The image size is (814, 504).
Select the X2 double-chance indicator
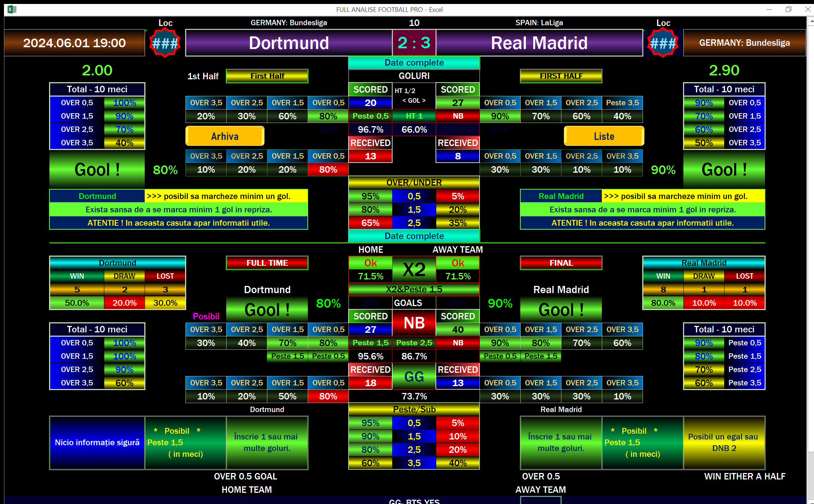point(413,268)
